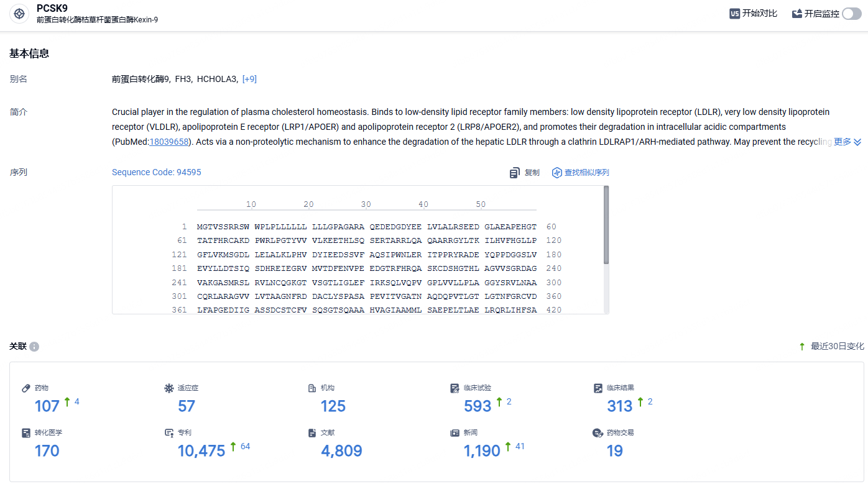This screenshot has width=868, height=484.
Task: Click the copy sequence icon (复制)
Action: click(x=514, y=173)
